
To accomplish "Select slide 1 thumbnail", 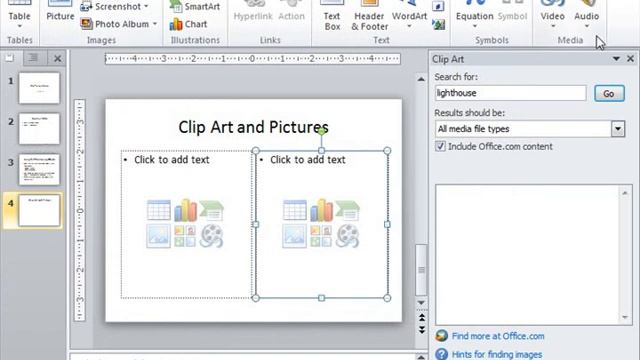I will (x=39, y=88).
